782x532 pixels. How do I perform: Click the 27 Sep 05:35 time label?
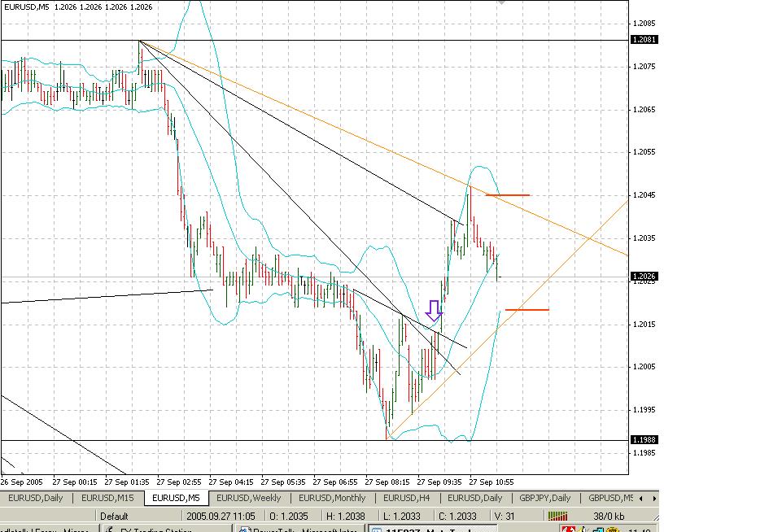click(x=283, y=482)
